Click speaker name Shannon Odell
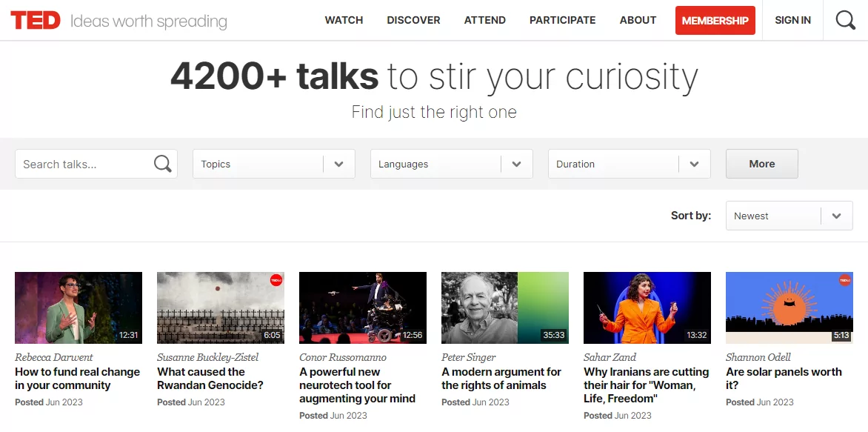The height and width of the screenshot is (432, 868). 758,357
